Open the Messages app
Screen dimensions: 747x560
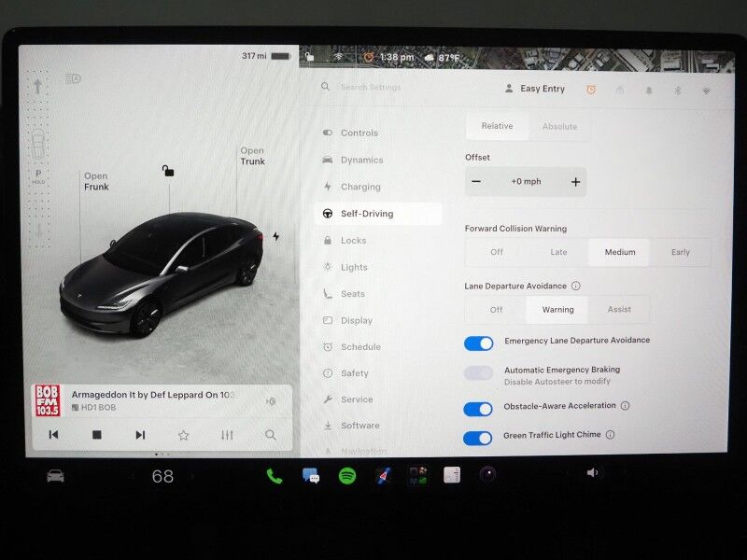click(311, 476)
